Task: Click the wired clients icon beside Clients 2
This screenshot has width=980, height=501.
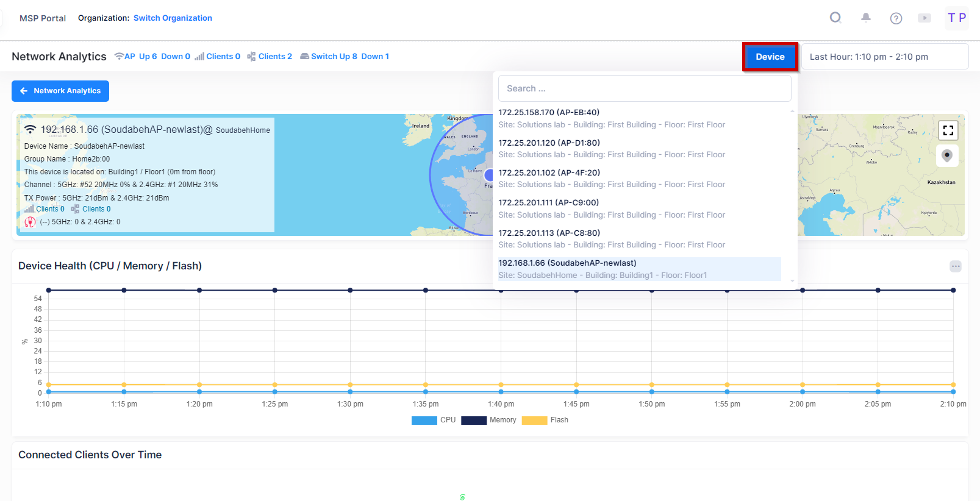Action: (x=251, y=57)
